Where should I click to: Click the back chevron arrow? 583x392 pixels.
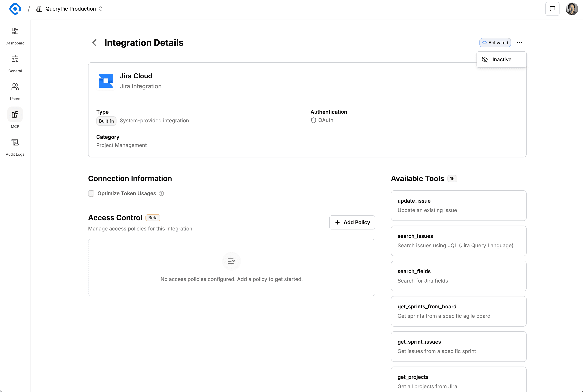(95, 43)
